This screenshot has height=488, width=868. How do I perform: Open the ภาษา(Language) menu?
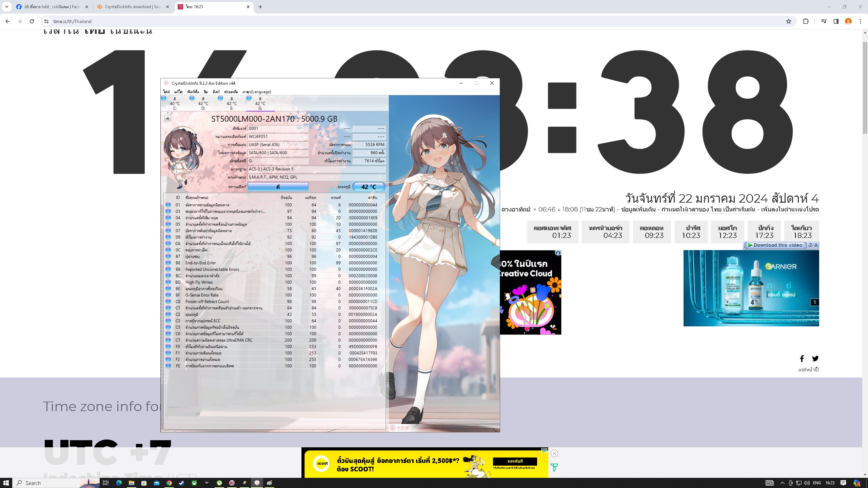(x=257, y=92)
